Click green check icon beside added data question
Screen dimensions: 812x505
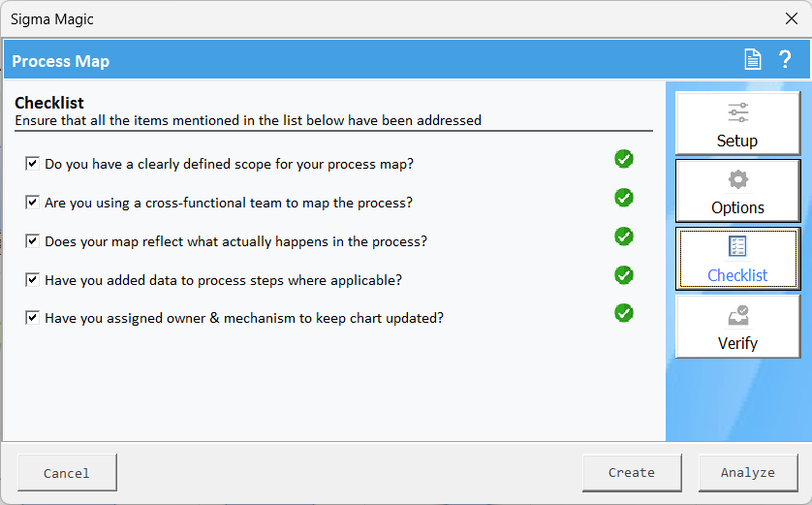624,275
